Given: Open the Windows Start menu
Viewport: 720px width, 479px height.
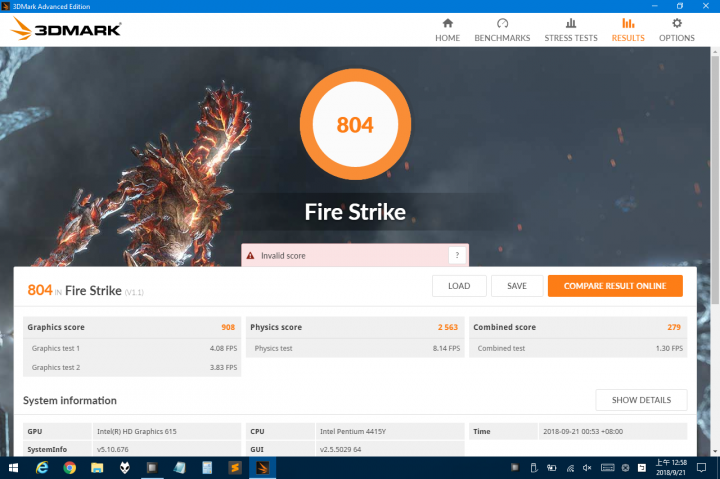Looking at the screenshot, I should coord(13,468).
